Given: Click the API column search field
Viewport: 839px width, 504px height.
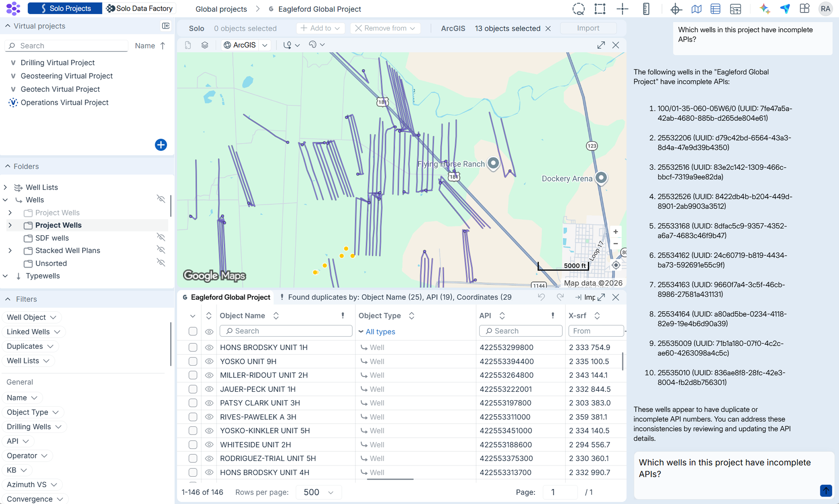Looking at the screenshot, I should tap(521, 331).
